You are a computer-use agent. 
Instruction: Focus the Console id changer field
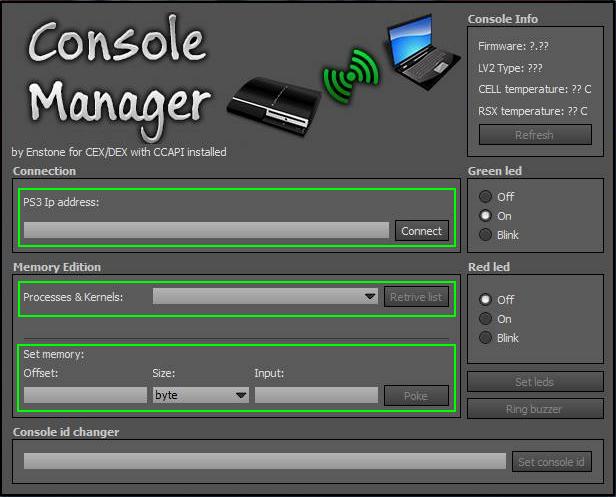coord(265,461)
